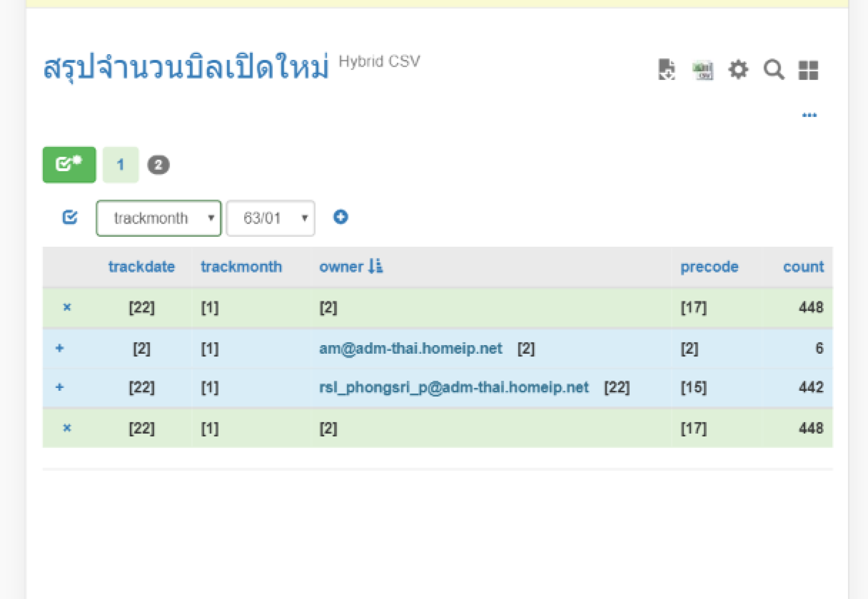
Task: Expand the am@adm-thai.homeip.net row
Action: [x=60, y=348]
